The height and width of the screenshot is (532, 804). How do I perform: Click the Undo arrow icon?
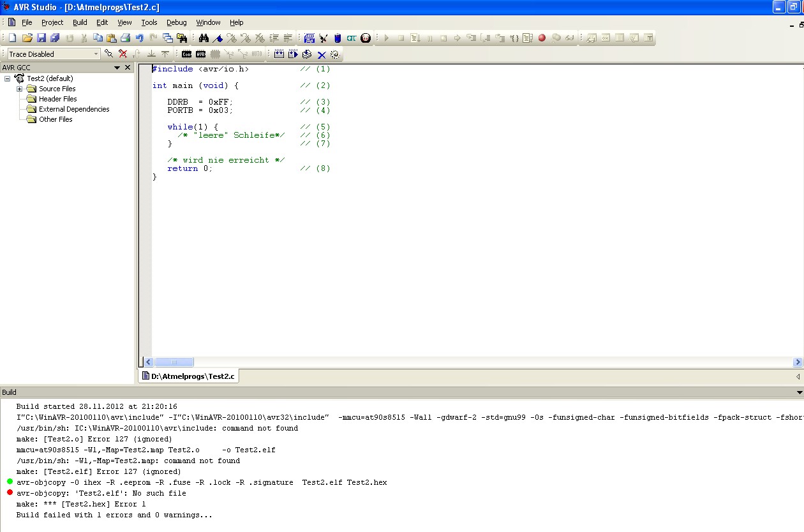coord(139,38)
